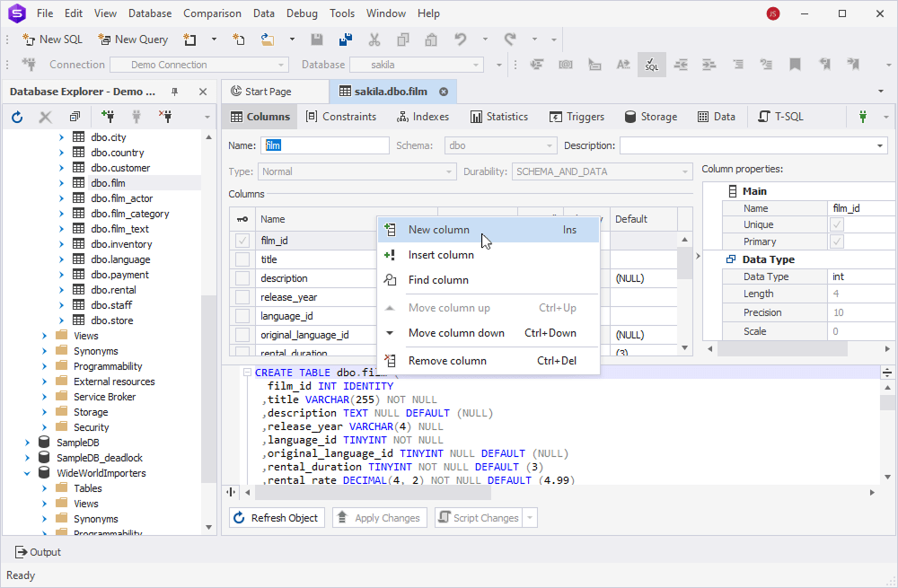Viewport: 898px width, 588px height.
Task: Toggle the primary key checkbox for title
Action: point(242,259)
